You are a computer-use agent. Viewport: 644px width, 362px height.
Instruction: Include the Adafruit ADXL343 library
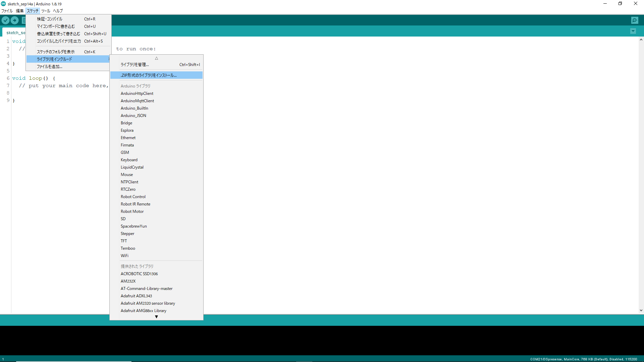[136, 296]
